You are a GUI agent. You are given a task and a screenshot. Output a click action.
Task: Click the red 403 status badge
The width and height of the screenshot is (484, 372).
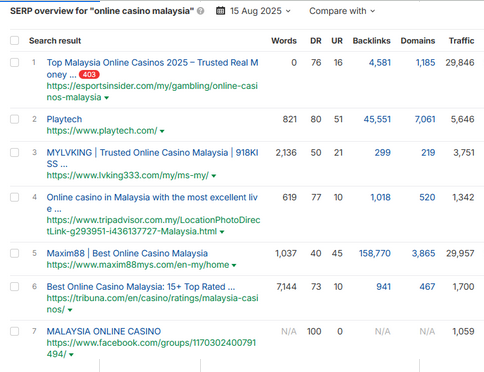click(89, 74)
